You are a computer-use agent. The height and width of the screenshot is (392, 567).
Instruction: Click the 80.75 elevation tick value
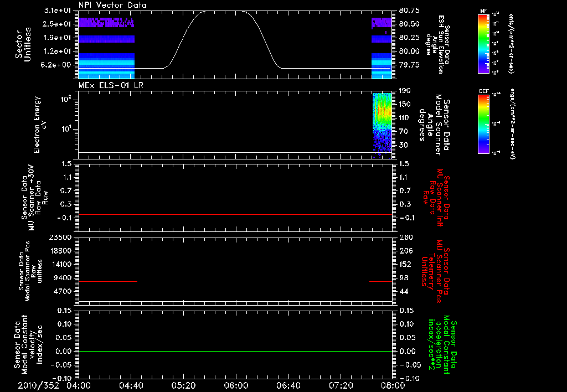pyautogui.click(x=409, y=11)
